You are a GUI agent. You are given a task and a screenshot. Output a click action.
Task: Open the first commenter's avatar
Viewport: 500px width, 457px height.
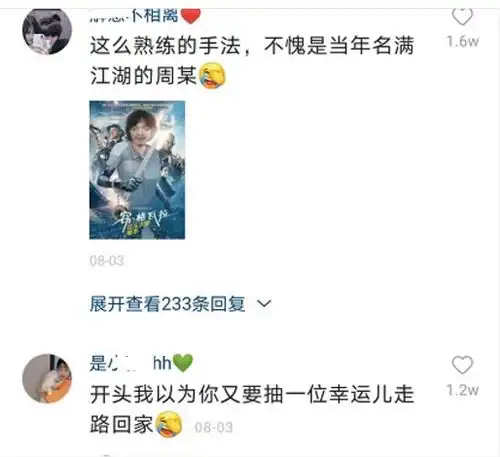47,31
